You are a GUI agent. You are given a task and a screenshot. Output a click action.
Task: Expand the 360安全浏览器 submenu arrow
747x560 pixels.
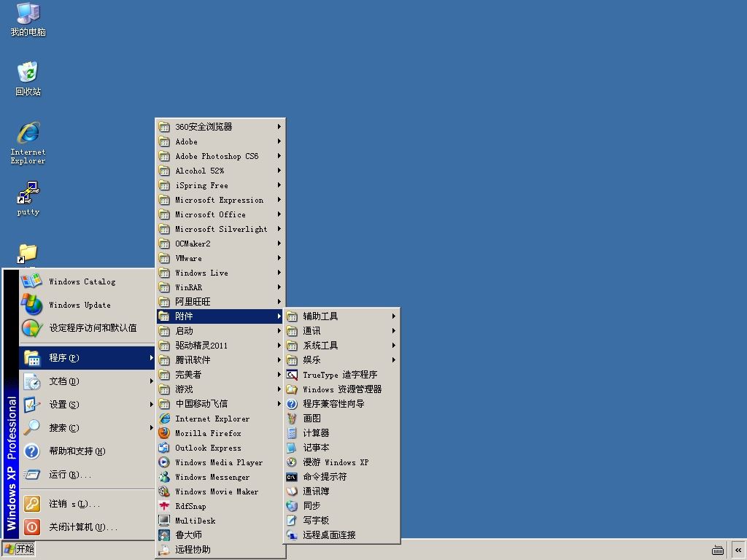279,127
